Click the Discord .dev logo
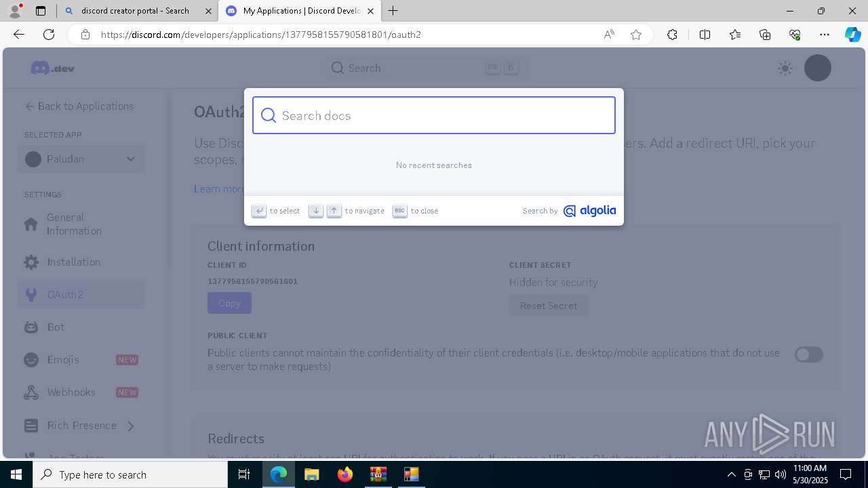This screenshot has width=868, height=488. (x=52, y=68)
